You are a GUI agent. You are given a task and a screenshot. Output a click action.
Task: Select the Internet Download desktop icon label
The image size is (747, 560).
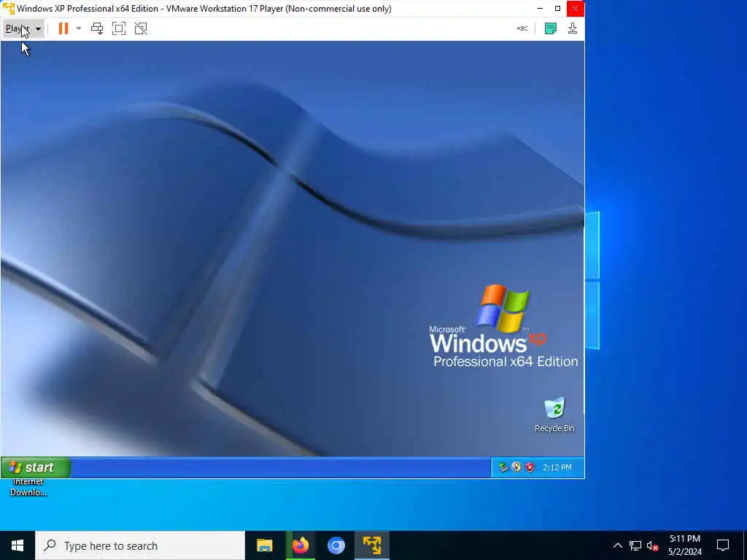pyautogui.click(x=28, y=487)
